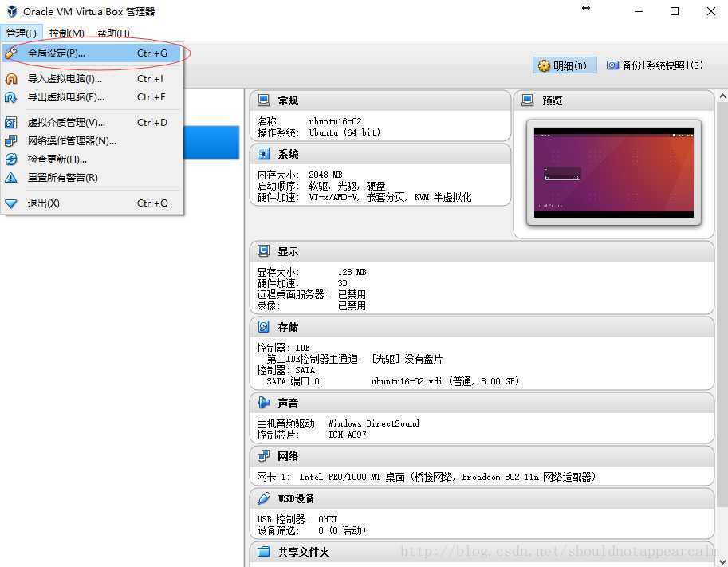The width and height of the screenshot is (728, 567).
Task: Click the gear icon on 明细 button
Action: point(544,66)
